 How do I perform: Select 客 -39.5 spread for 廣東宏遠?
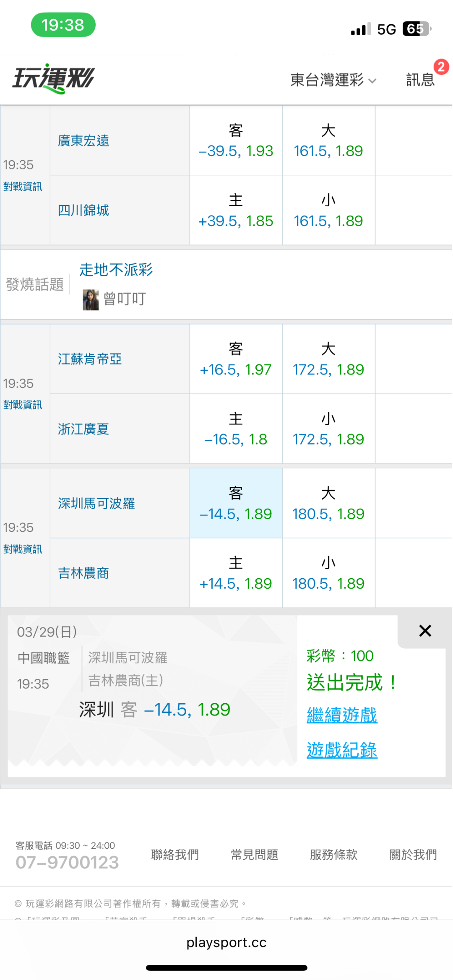pyautogui.click(x=236, y=141)
